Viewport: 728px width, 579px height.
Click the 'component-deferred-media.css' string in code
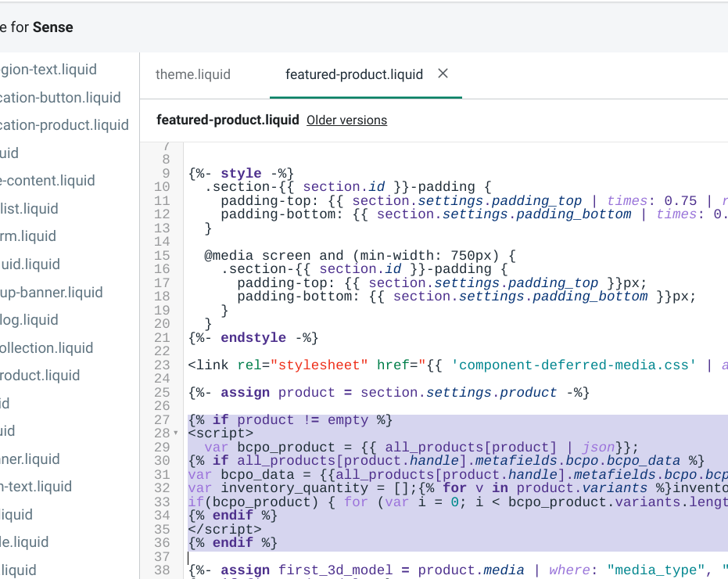pyautogui.click(x=573, y=365)
